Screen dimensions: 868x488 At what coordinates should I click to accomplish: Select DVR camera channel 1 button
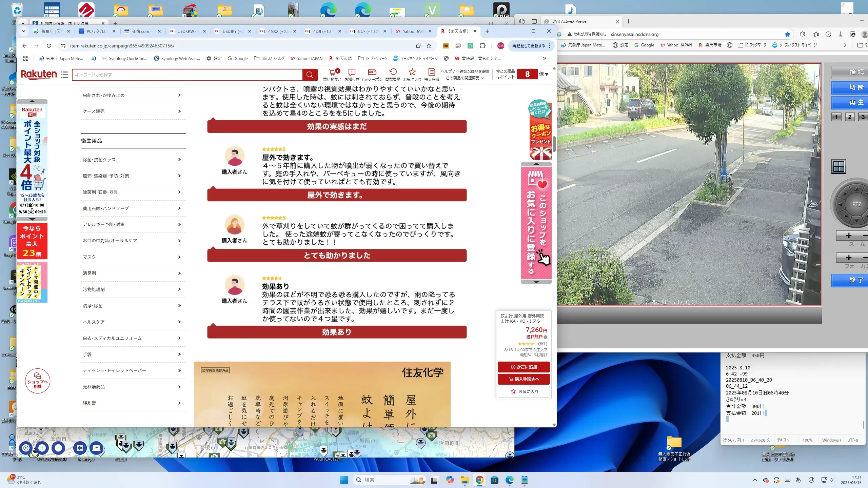(836, 117)
